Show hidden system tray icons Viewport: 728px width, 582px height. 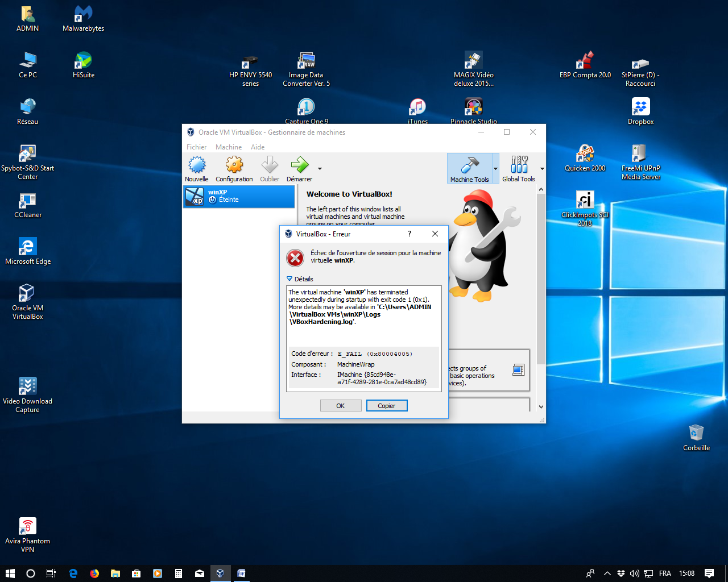tap(607, 573)
